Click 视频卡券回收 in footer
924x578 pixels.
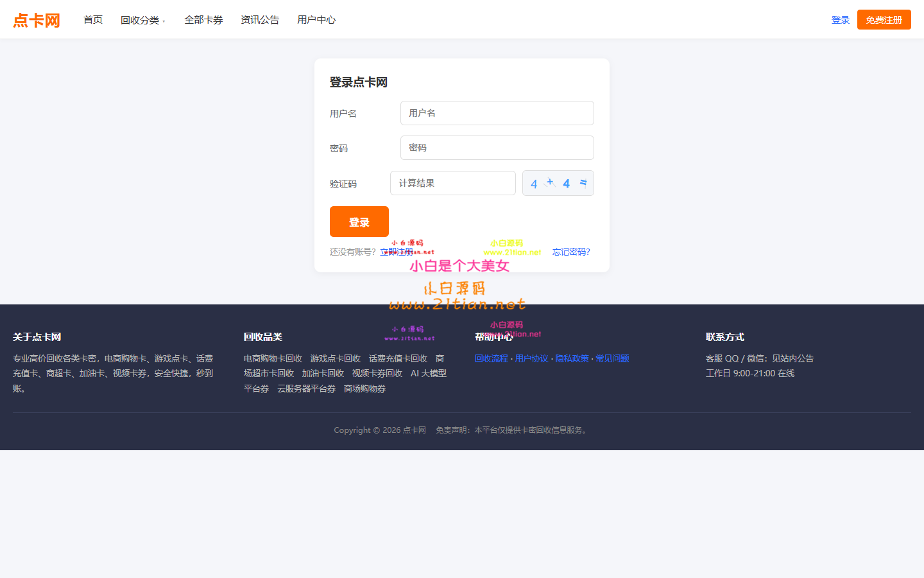[377, 373]
